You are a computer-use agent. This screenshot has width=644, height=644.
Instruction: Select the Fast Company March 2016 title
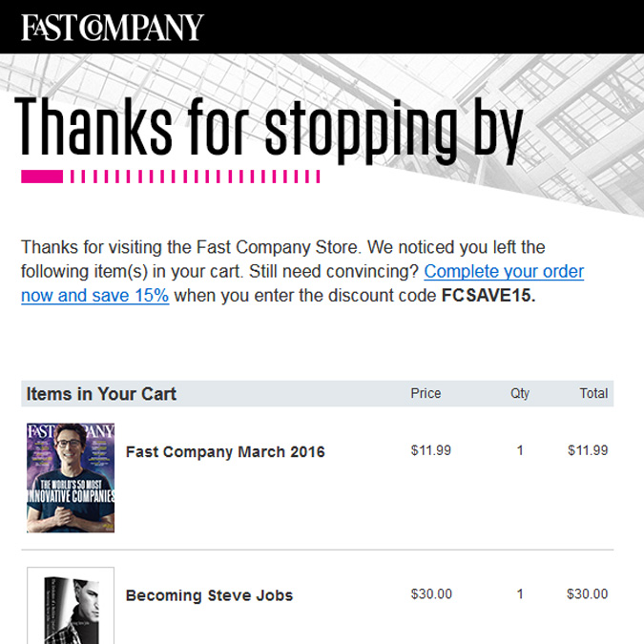(x=225, y=452)
